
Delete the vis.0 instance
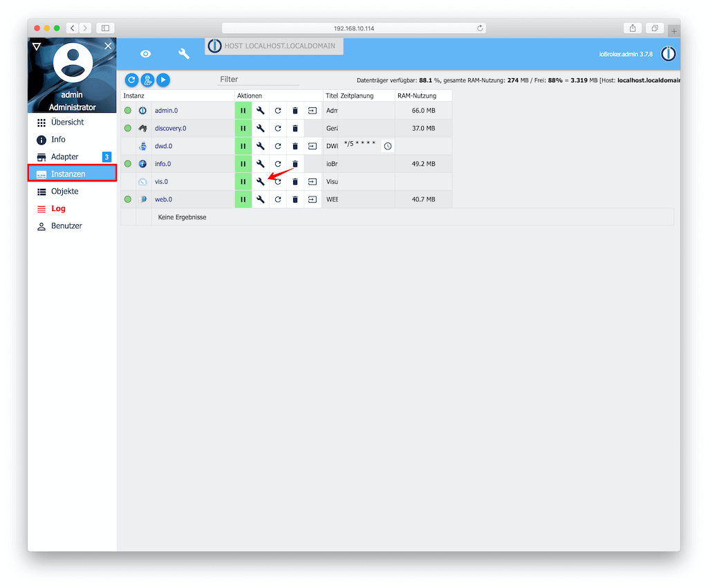(x=295, y=181)
